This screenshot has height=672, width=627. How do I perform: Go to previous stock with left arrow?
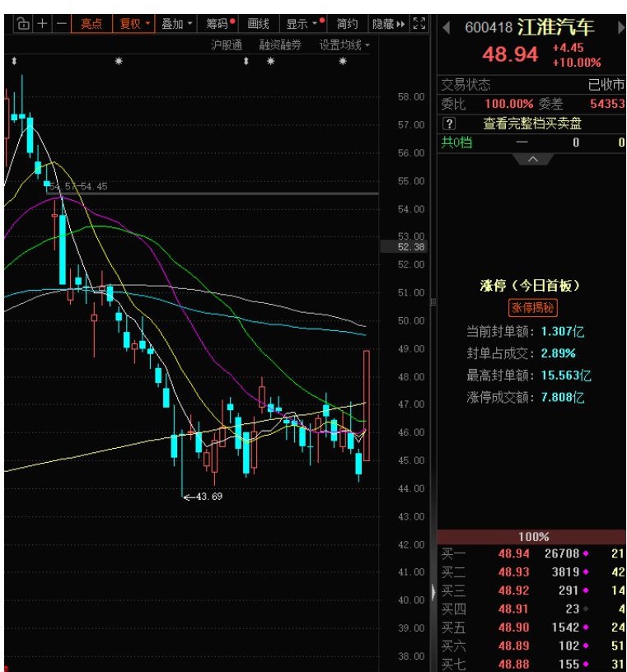point(446,28)
